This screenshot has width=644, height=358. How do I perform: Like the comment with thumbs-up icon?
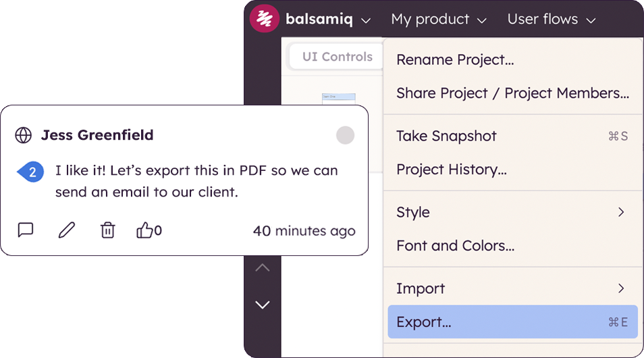click(x=145, y=230)
